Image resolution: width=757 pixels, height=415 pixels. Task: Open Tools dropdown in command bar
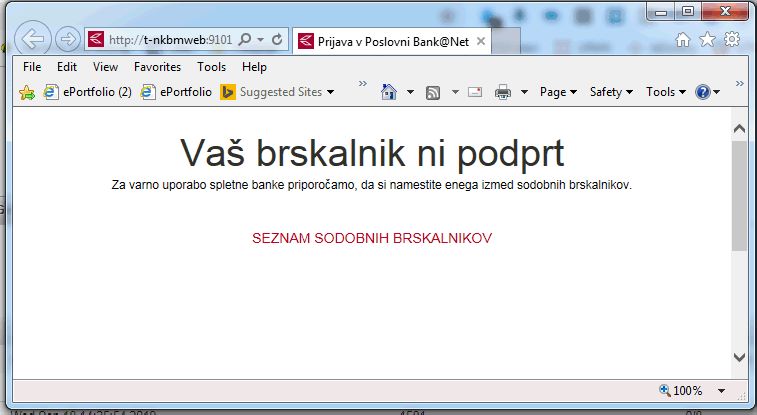tap(666, 92)
